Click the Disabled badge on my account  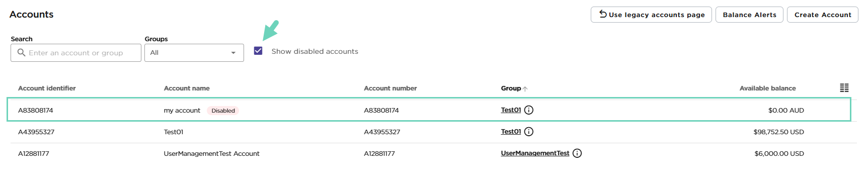pyautogui.click(x=223, y=111)
